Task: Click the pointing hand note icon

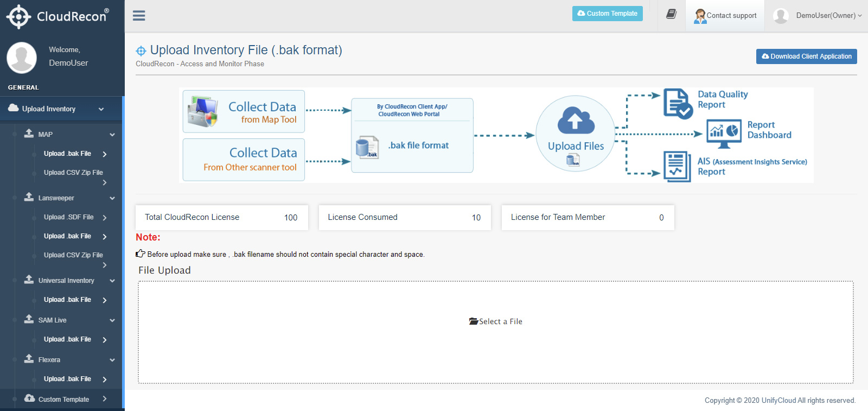Action: tap(141, 254)
